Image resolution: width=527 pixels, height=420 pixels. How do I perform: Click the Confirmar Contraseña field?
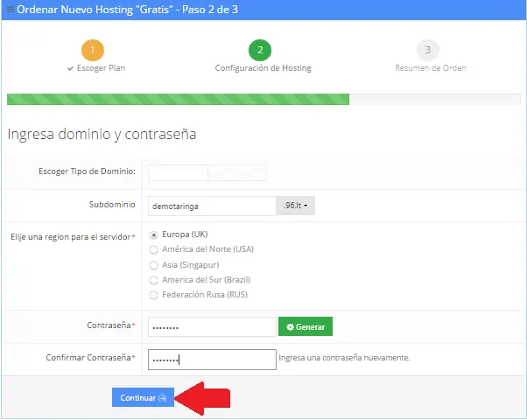pyautogui.click(x=212, y=360)
